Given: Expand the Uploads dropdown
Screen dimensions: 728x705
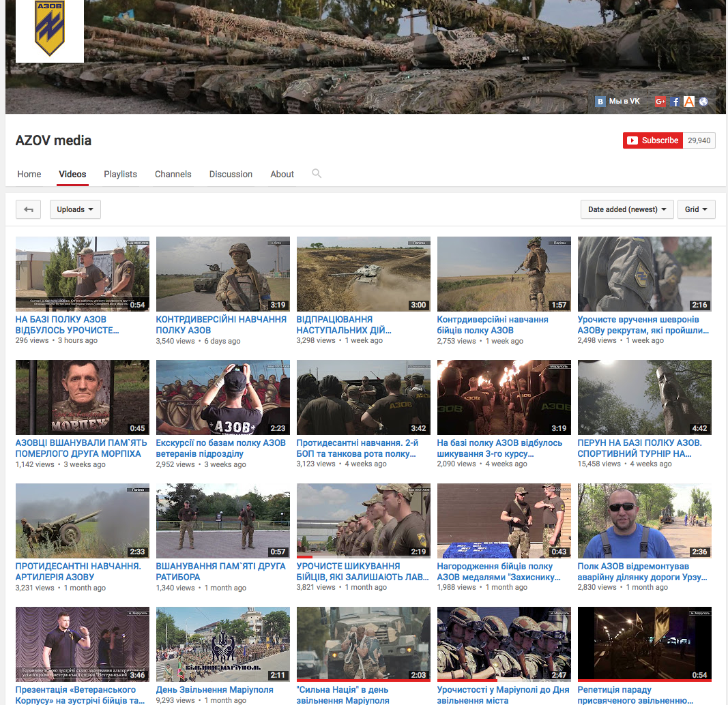Looking at the screenshot, I should 75,209.
